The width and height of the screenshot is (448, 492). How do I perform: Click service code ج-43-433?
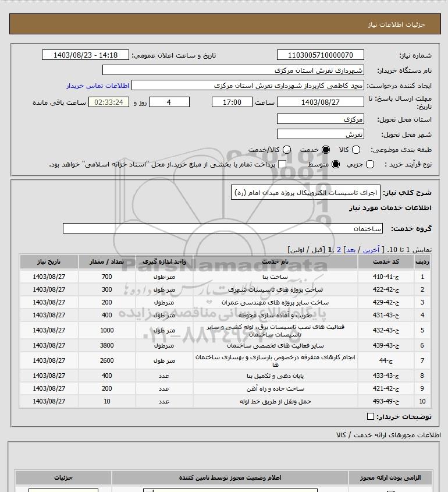(386, 376)
